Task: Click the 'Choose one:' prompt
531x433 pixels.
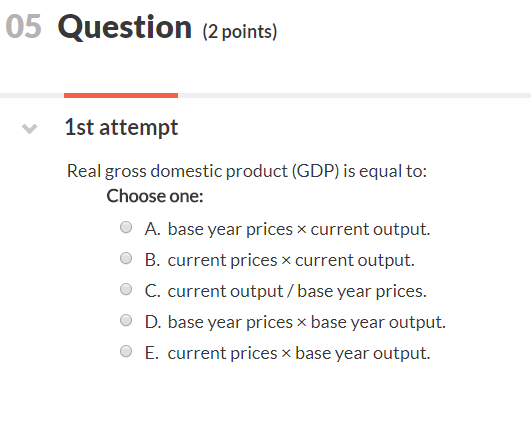Action: pos(155,196)
